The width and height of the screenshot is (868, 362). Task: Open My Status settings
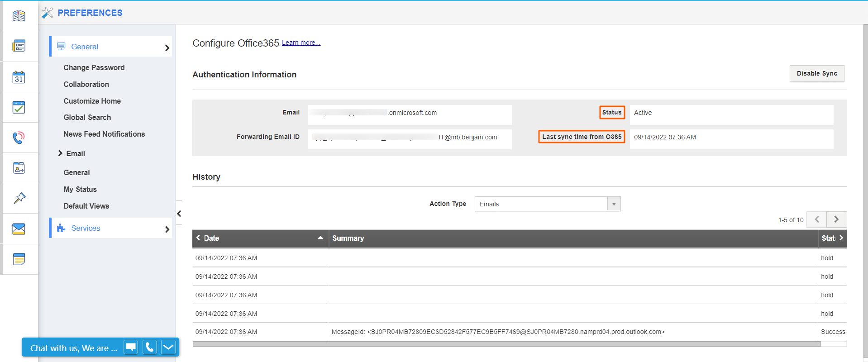(x=80, y=189)
